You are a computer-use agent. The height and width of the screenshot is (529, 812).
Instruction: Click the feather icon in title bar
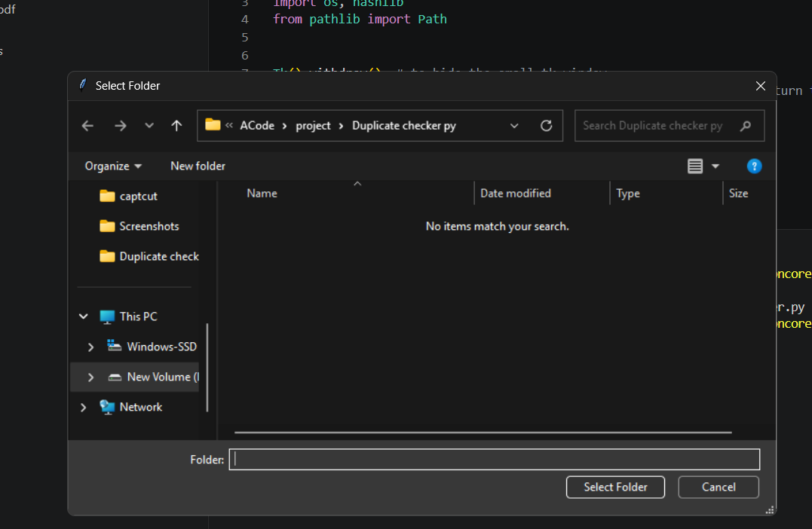click(82, 85)
